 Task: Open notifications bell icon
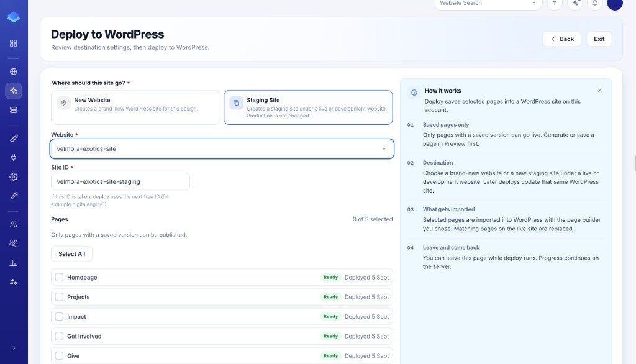594,3
